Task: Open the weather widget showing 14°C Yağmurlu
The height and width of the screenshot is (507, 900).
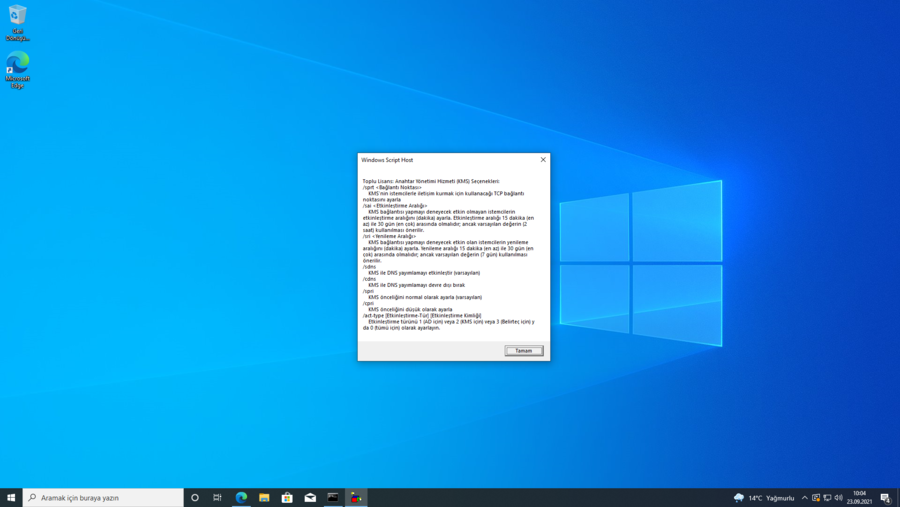Action: [x=764, y=498]
